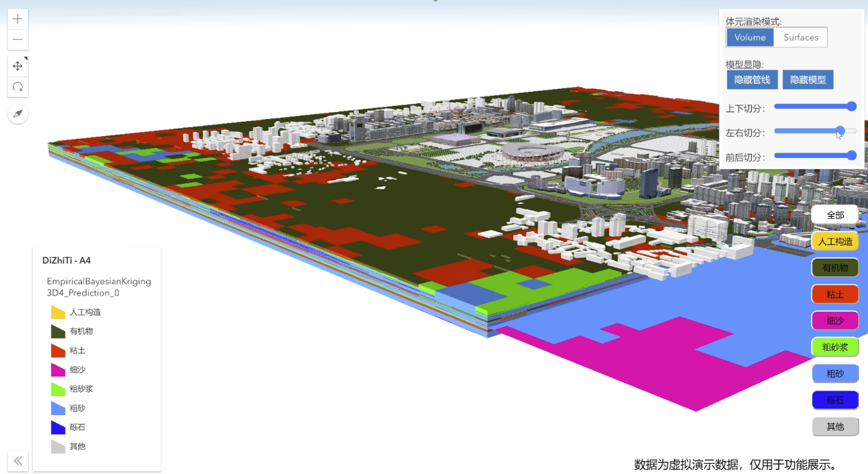Screen dimensions: 868x474
Task: Switch render mode to Surfaces
Action: click(x=800, y=38)
